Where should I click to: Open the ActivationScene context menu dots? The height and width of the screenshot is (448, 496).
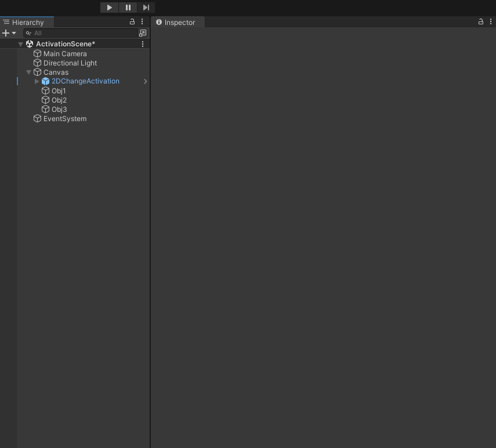click(143, 44)
